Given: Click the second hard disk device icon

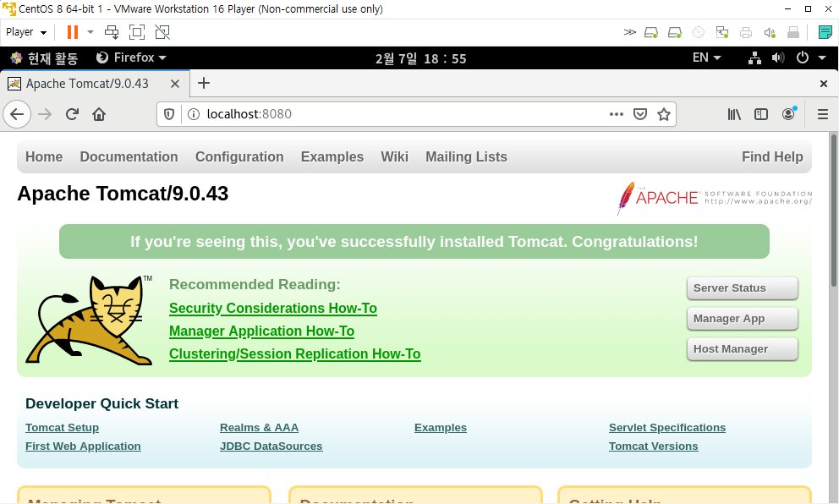Looking at the screenshot, I should (675, 33).
